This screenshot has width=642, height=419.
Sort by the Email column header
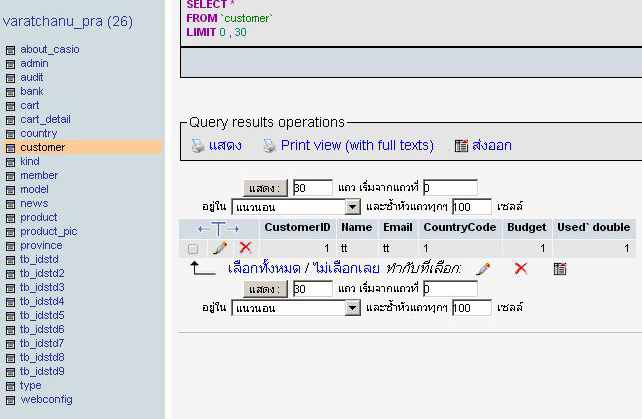398,227
